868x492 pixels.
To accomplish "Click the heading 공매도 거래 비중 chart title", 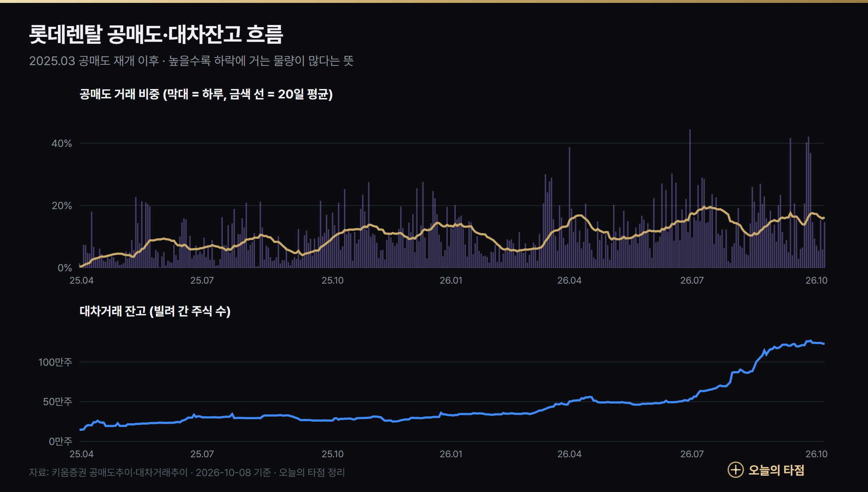I will [x=206, y=94].
